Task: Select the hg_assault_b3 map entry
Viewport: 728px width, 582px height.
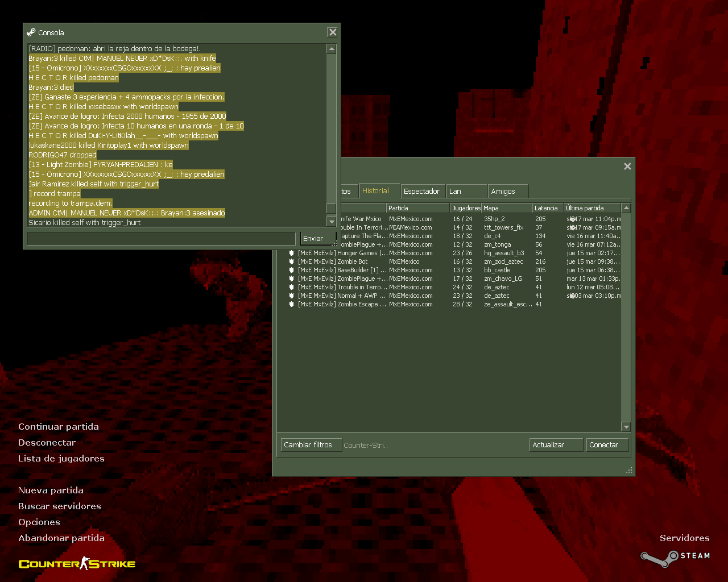Action: click(504, 253)
